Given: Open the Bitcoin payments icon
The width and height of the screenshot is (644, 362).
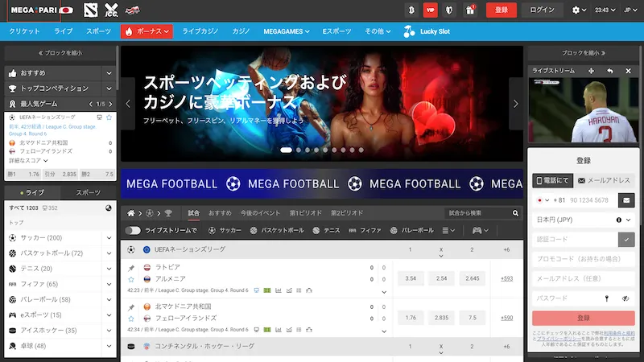Looking at the screenshot, I should pyautogui.click(x=411, y=10).
